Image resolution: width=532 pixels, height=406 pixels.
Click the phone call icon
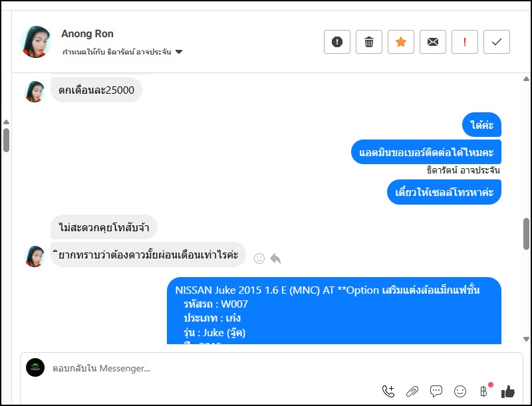388,391
